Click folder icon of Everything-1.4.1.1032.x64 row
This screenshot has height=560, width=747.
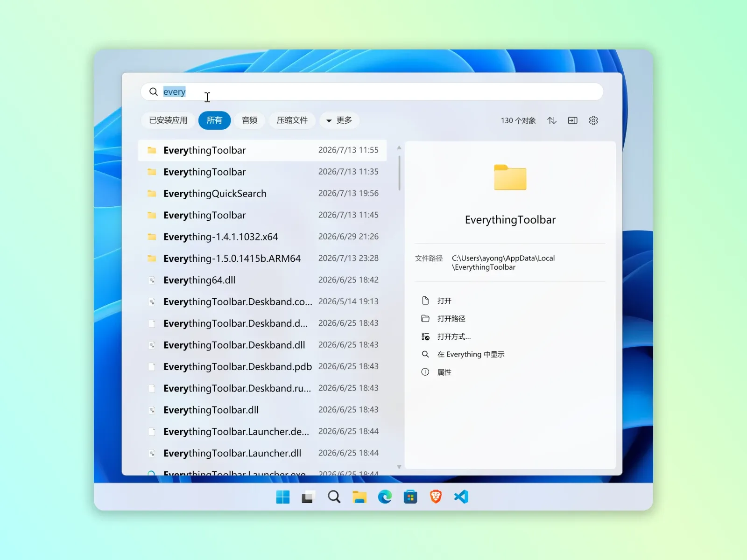click(x=152, y=237)
